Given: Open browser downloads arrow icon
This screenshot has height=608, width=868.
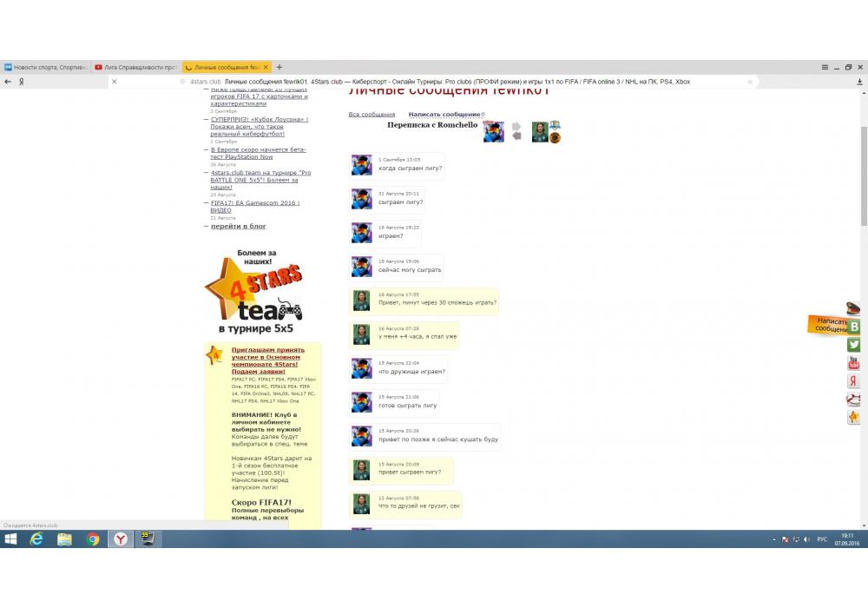Looking at the screenshot, I should tap(859, 82).
